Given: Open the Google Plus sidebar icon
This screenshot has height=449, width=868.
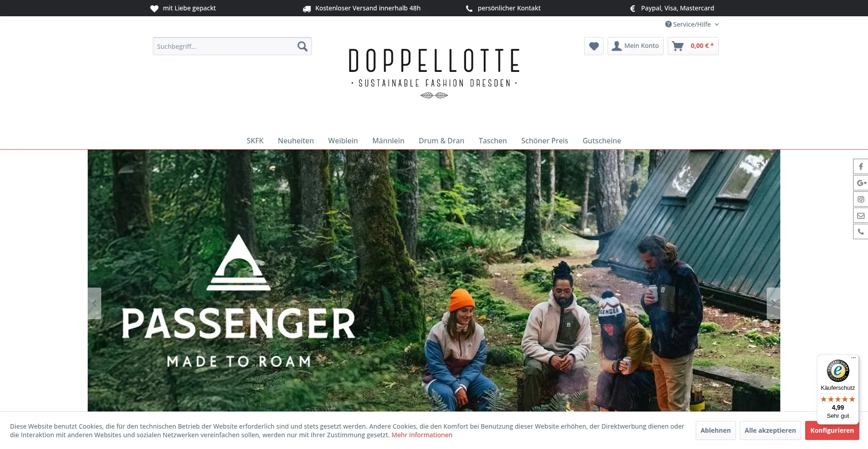Looking at the screenshot, I should pos(861,183).
